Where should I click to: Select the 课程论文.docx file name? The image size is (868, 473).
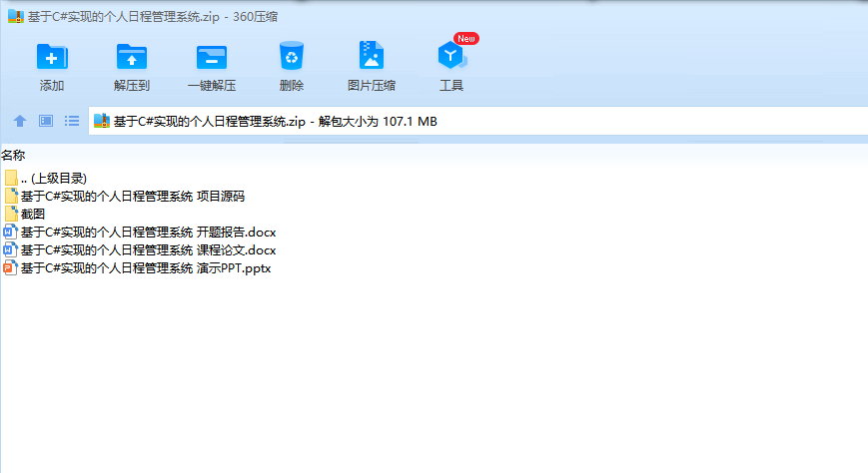(x=149, y=250)
